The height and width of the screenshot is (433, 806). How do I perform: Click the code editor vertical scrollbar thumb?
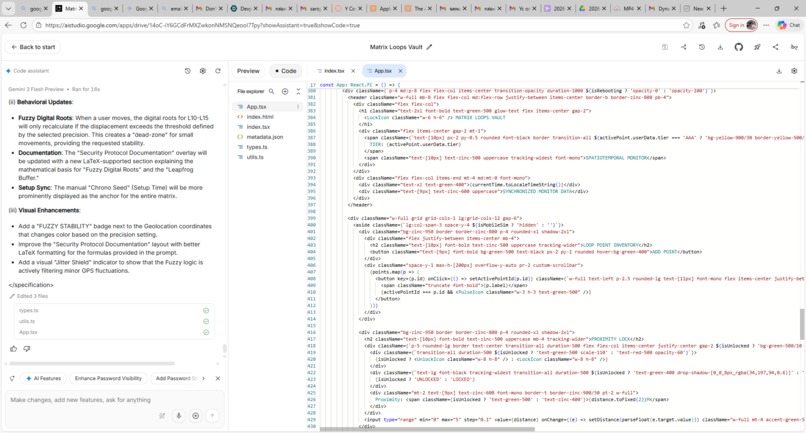click(802, 324)
